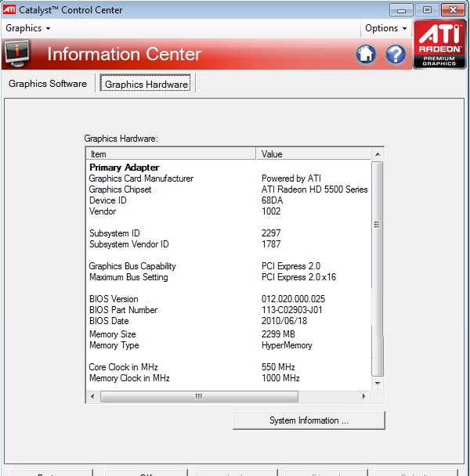This screenshot has height=476, width=470.
Task: Select the Graphics Card Manufacturer row
Action: [229, 178]
